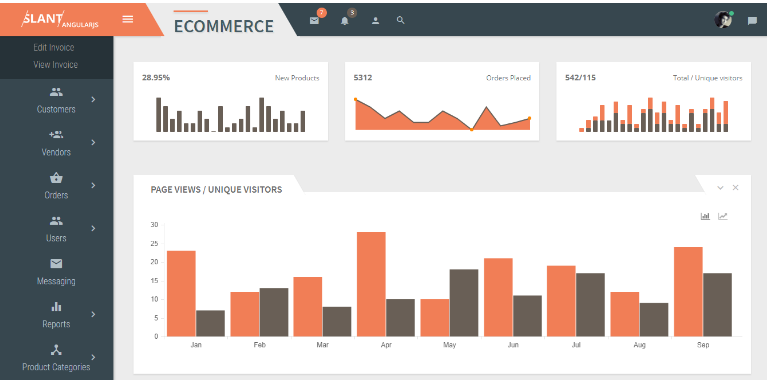Click the PAGE VIEWS / UNIQUE VISITORS heading
Image resolution: width=767 pixels, height=382 pixels.
pyautogui.click(x=216, y=190)
